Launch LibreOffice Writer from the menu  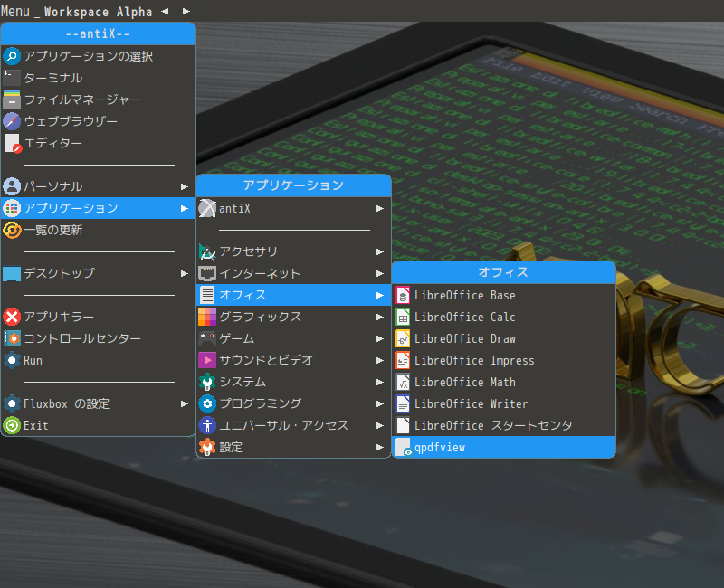[504, 403]
